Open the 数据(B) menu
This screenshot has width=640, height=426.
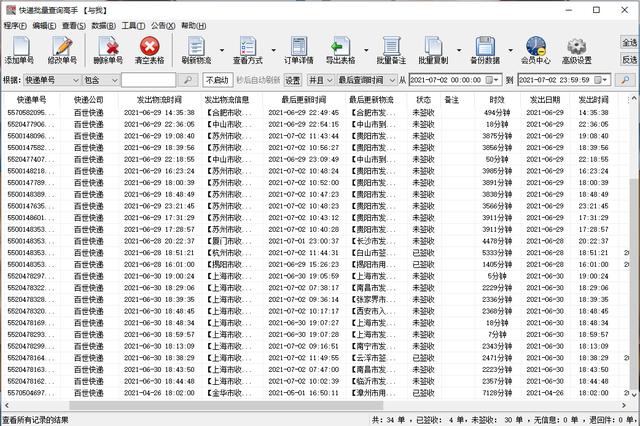coord(103,26)
